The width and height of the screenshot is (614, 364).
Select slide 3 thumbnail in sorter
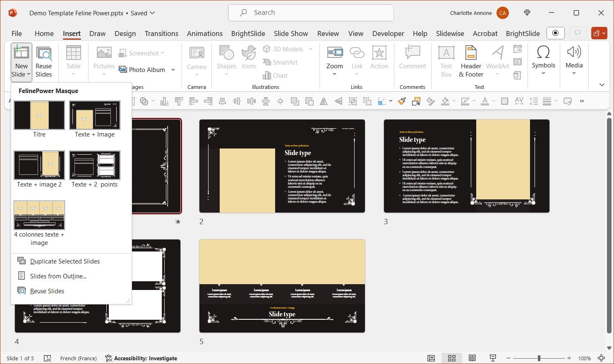467,166
